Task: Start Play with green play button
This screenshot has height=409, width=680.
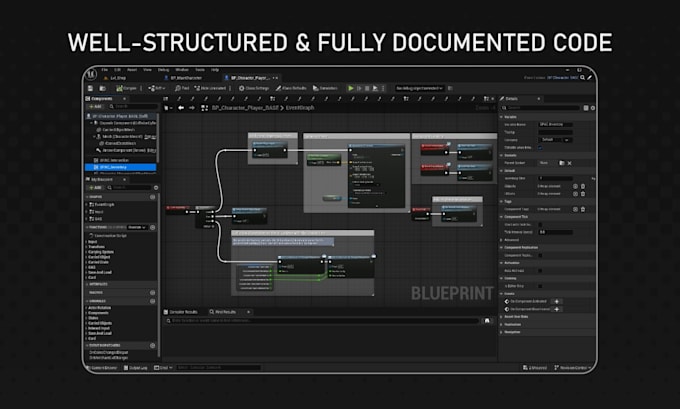Action: (351, 88)
